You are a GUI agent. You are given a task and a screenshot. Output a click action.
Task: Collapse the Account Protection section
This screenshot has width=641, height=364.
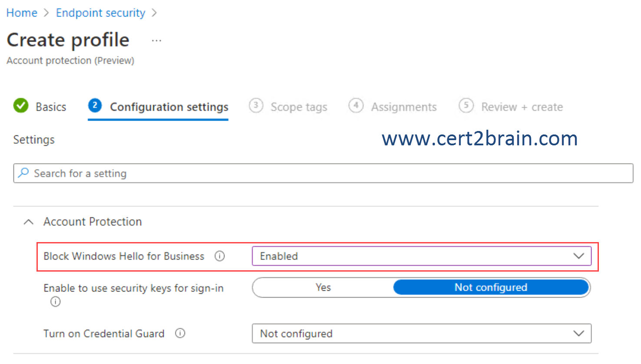coord(29,222)
